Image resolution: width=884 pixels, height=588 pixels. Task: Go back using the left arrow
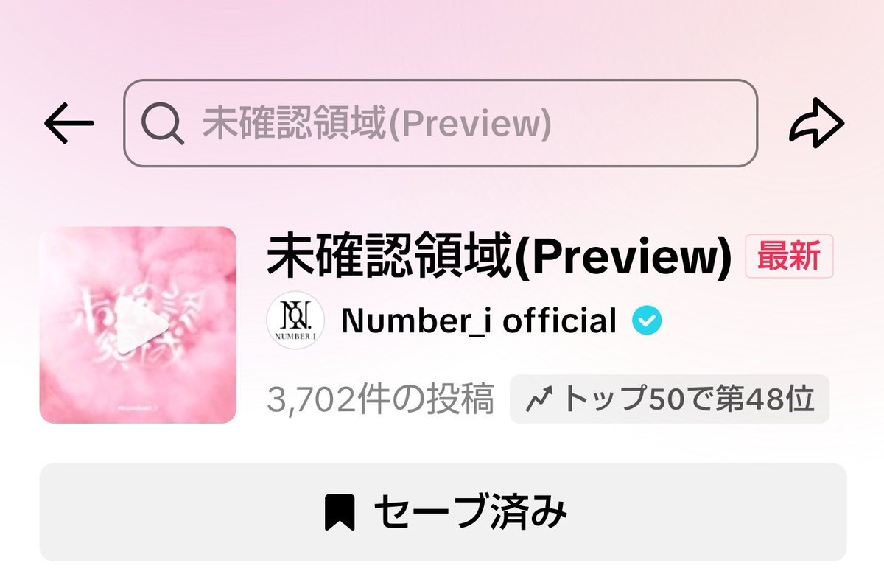[69, 123]
